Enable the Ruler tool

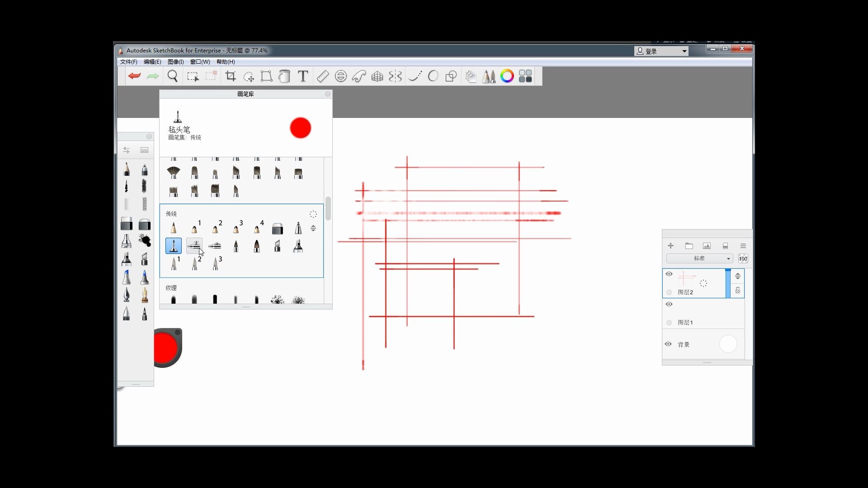[x=323, y=76]
